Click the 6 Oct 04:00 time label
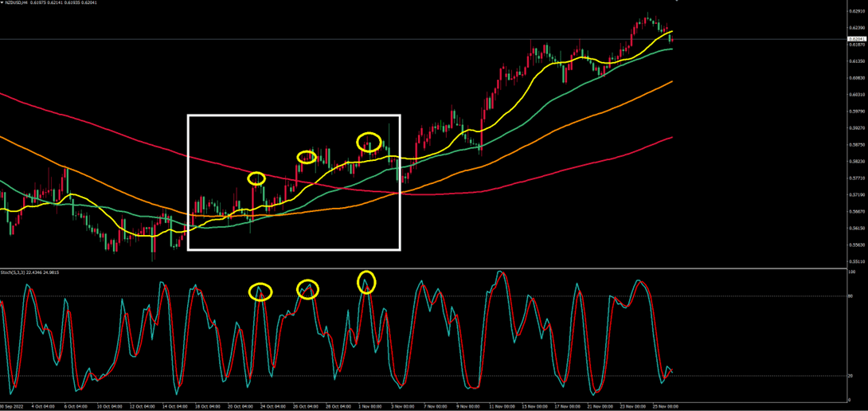 coord(76,406)
